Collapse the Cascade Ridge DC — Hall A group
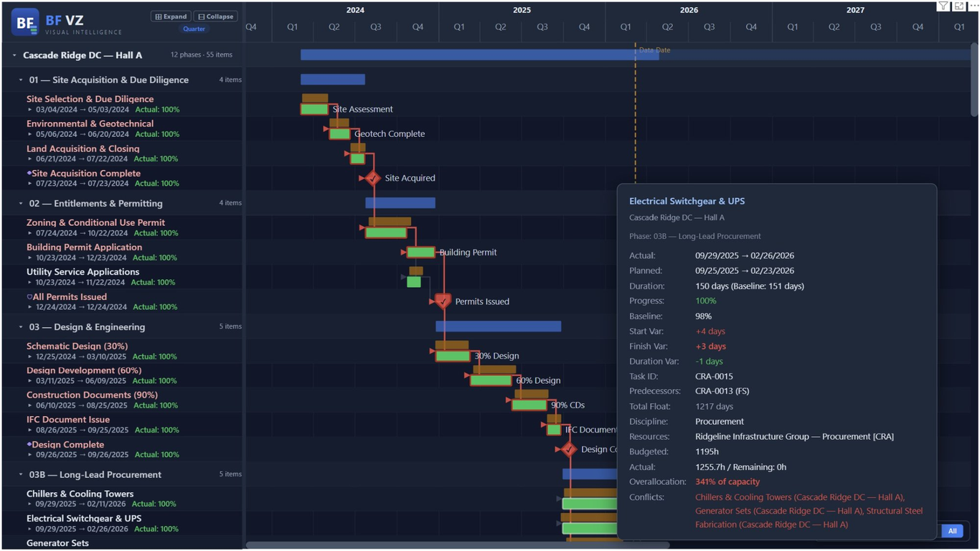Viewport: 980px width, 551px height. pos(13,55)
